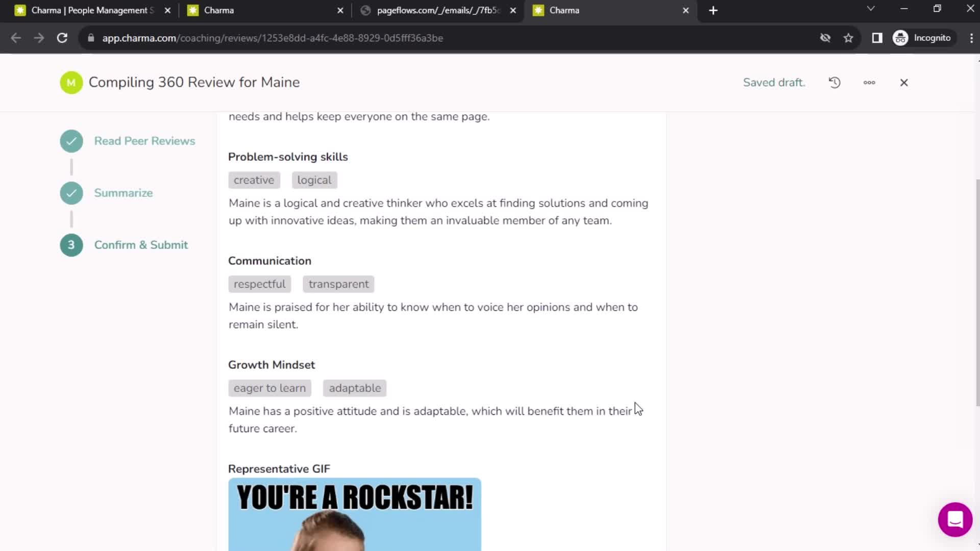
Task: Click the respectful tag
Action: (x=259, y=284)
